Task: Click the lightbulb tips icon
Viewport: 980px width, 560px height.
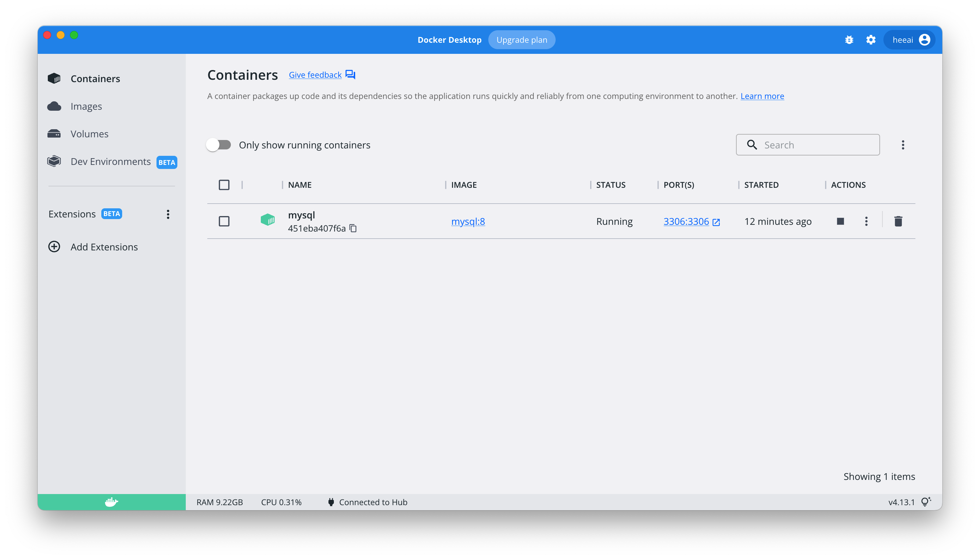Action: (926, 501)
